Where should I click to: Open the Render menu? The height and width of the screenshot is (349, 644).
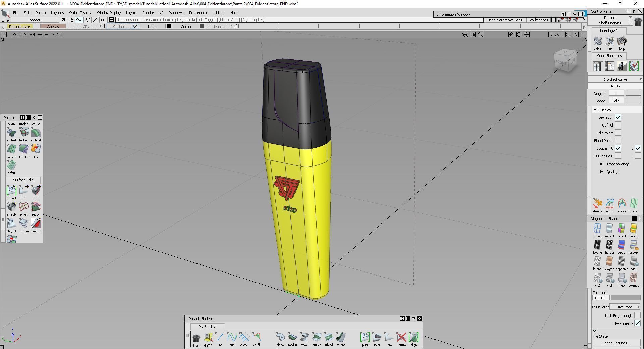pyautogui.click(x=148, y=13)
